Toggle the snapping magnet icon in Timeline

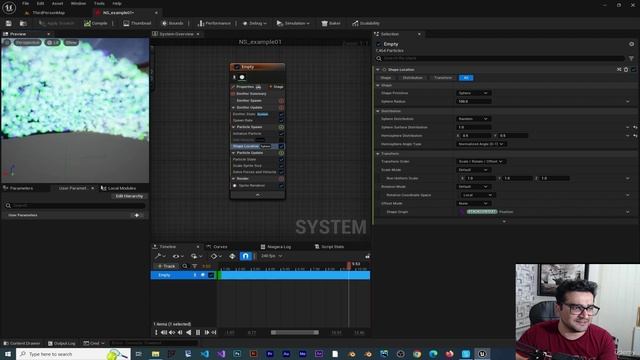pos(245,256)
